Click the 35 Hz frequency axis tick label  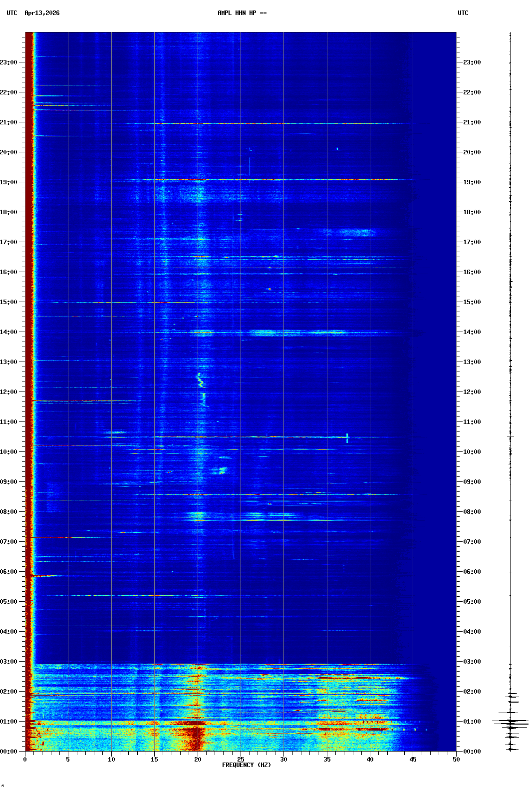point(327,760)
